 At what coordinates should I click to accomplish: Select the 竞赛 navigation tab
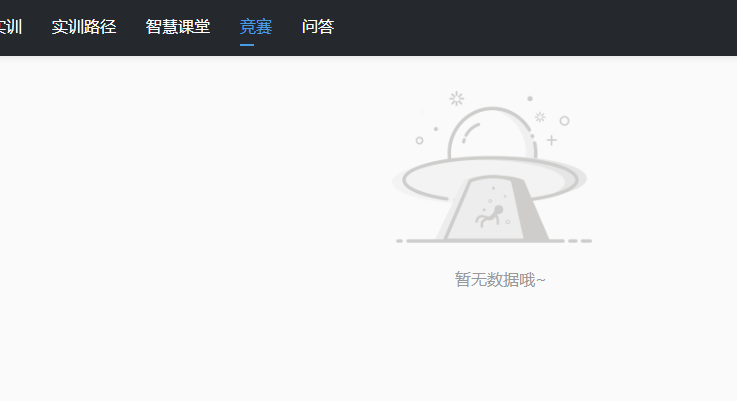coord(256,27)
